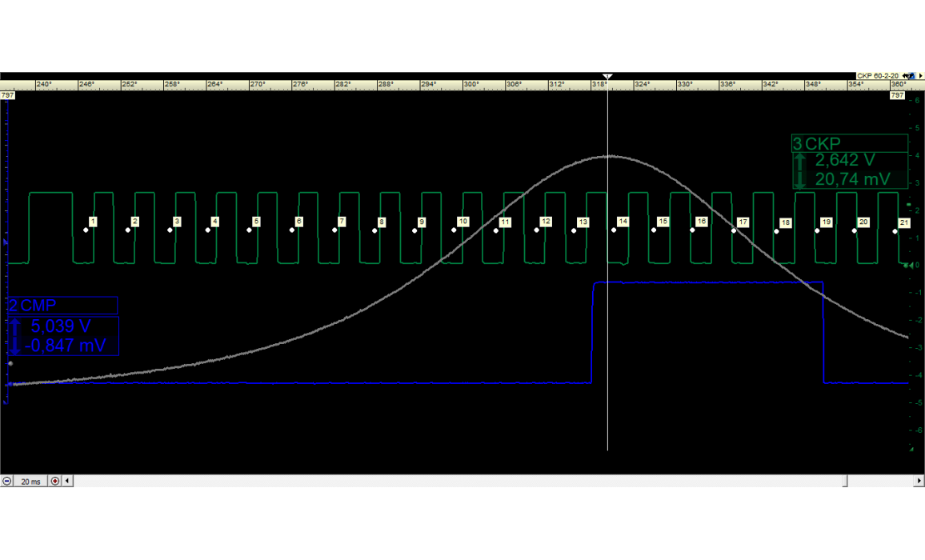Click the 20 ms time base field

31,482
